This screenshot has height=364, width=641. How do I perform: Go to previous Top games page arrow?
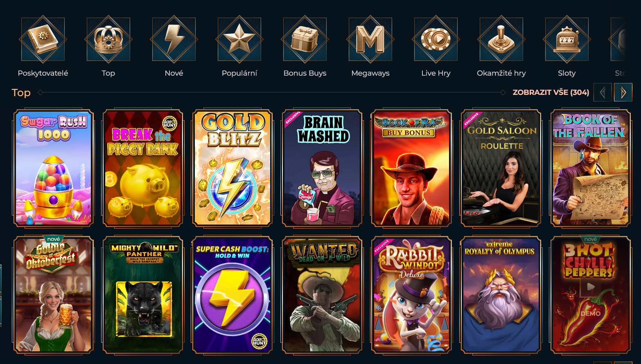(603, 92)
